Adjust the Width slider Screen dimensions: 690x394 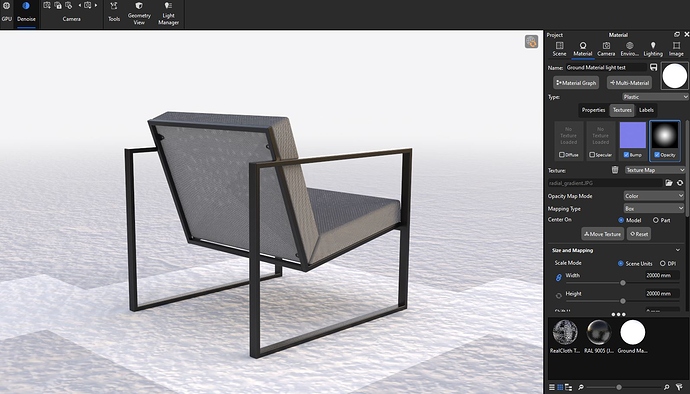point(623,283)
